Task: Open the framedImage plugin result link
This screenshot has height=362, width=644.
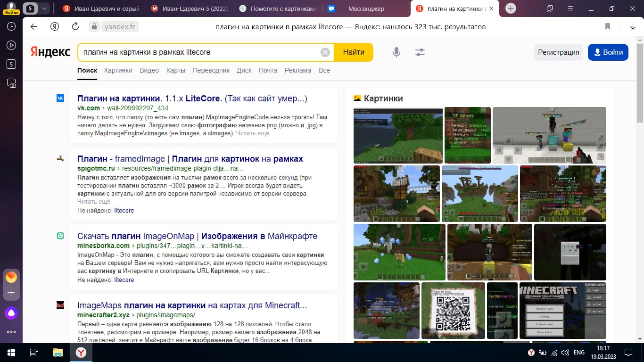Action: (x=190, y=159)
